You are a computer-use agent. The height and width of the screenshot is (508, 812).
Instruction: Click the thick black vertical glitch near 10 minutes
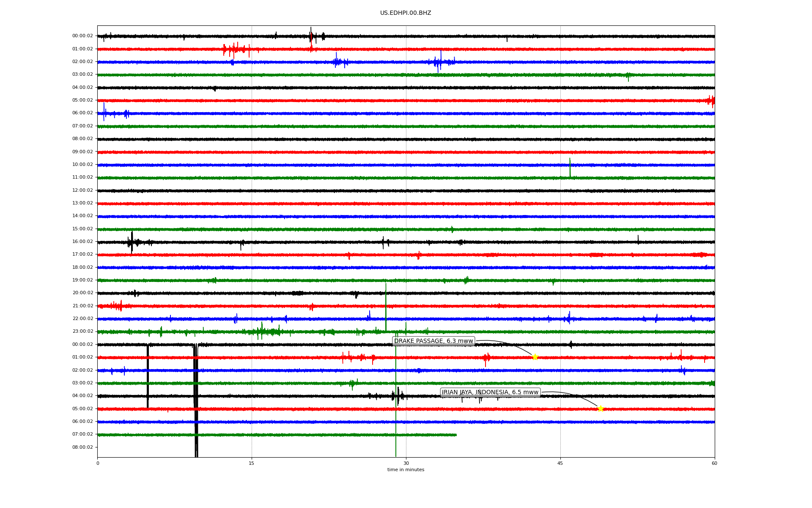click(196, 402)
